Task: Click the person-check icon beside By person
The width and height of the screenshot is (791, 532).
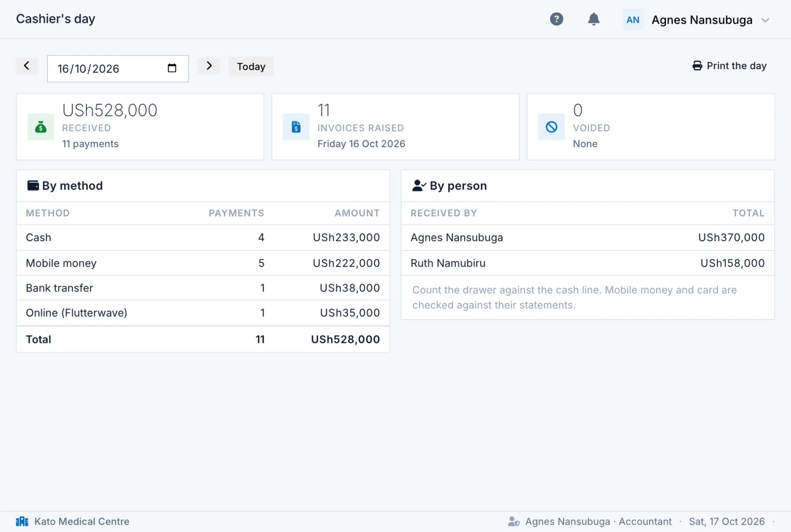Action: pos(419,186)
